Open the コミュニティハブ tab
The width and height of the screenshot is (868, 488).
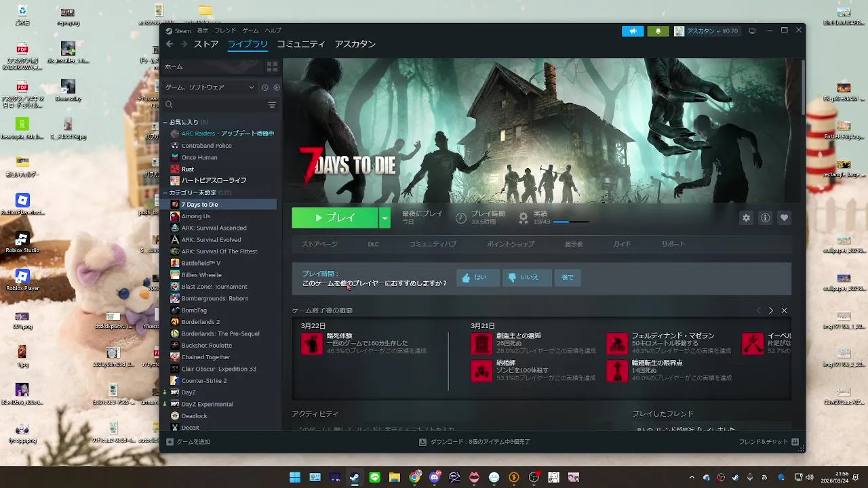point(433,244)
